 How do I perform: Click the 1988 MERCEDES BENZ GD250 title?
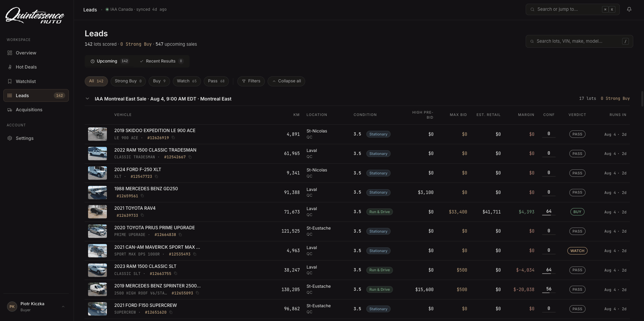(x=146, y=189)
